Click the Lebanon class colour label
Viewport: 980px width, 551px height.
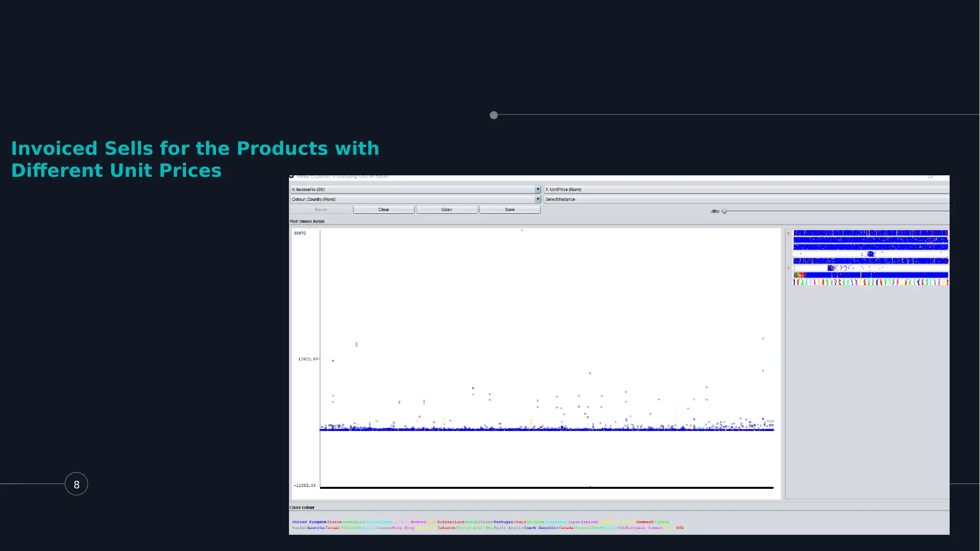click(446, 527)
